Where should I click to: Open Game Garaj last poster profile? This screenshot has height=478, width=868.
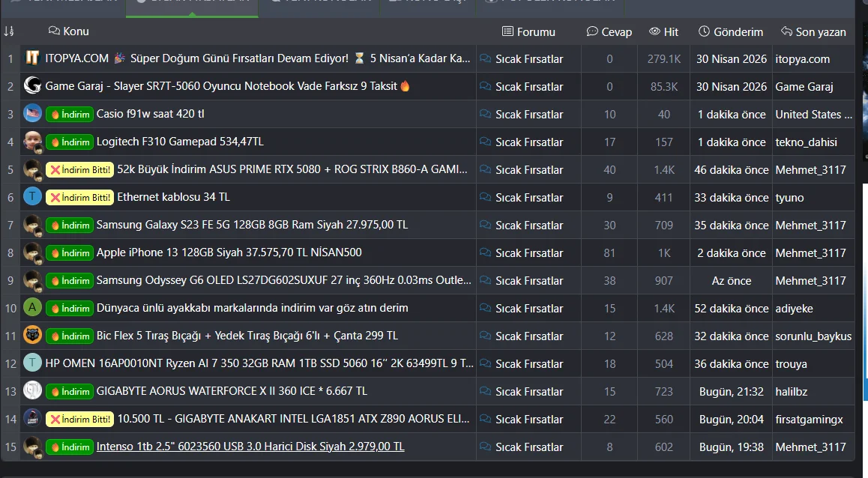point(804,86)
